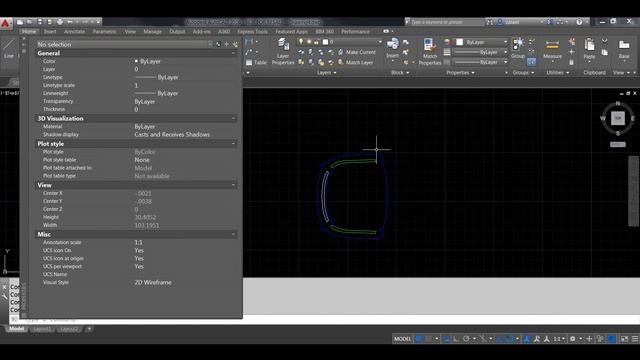
Task: Click the Quick Select icon in Properties palette
Action: pyautogui.click(x=235, y=44)
